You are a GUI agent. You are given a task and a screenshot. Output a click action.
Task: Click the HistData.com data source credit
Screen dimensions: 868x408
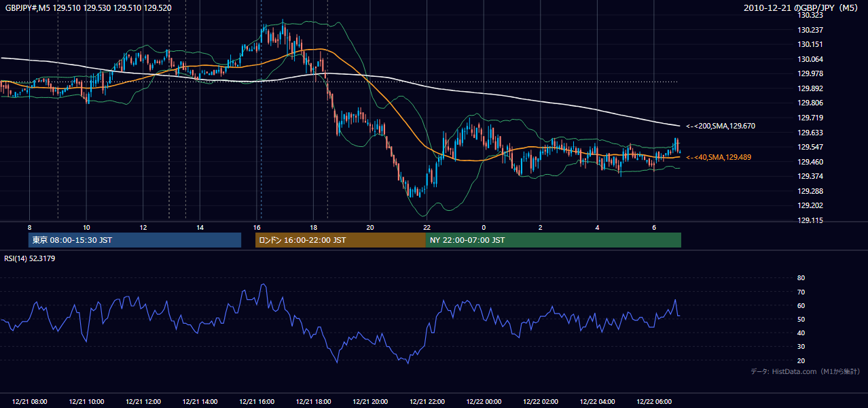click(805, 371)
